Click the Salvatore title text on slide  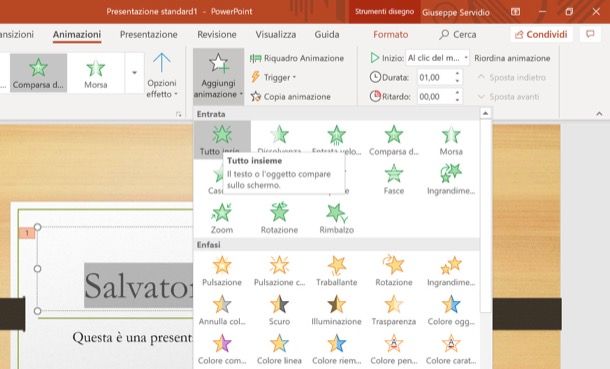(x=138, y=286)
